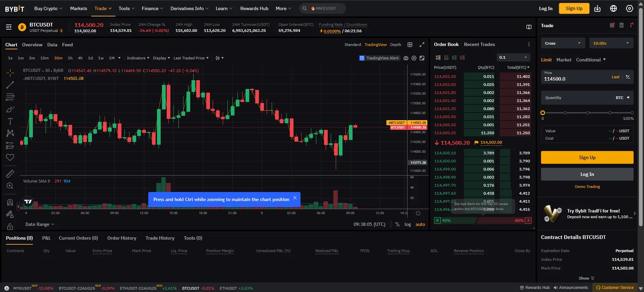The height and width of the screenshot is (292, 644).
Task: Show both bids and asks order book view
Action: click(438, 58)
